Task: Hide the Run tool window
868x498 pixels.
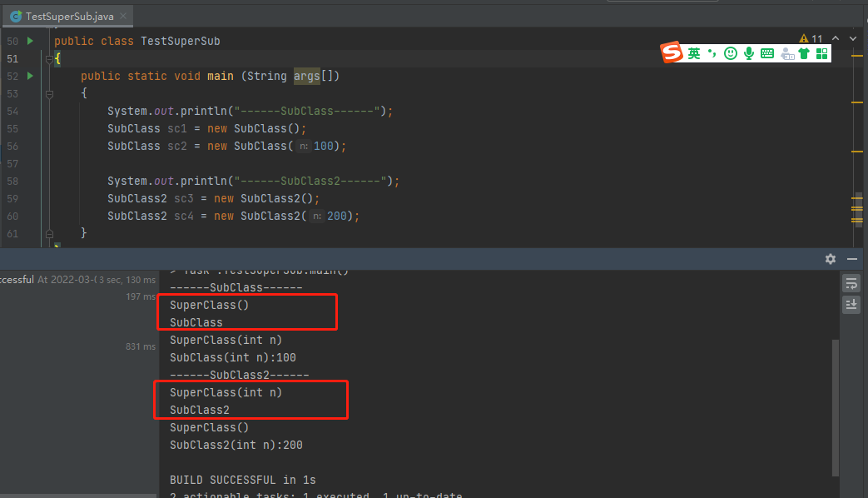Action: pyautogui.click(x=852, y=259)
